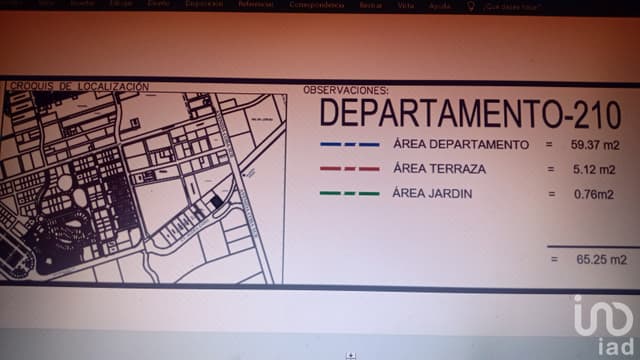
Task: Switch to the Dibujar tab
Action: click(x=121, y=4)
